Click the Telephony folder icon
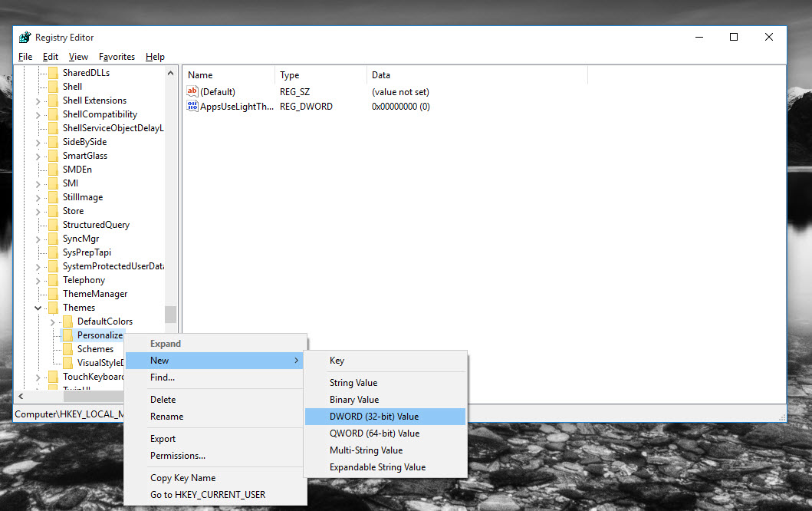This screenshot has width=812, height=511. click(54, 280)
